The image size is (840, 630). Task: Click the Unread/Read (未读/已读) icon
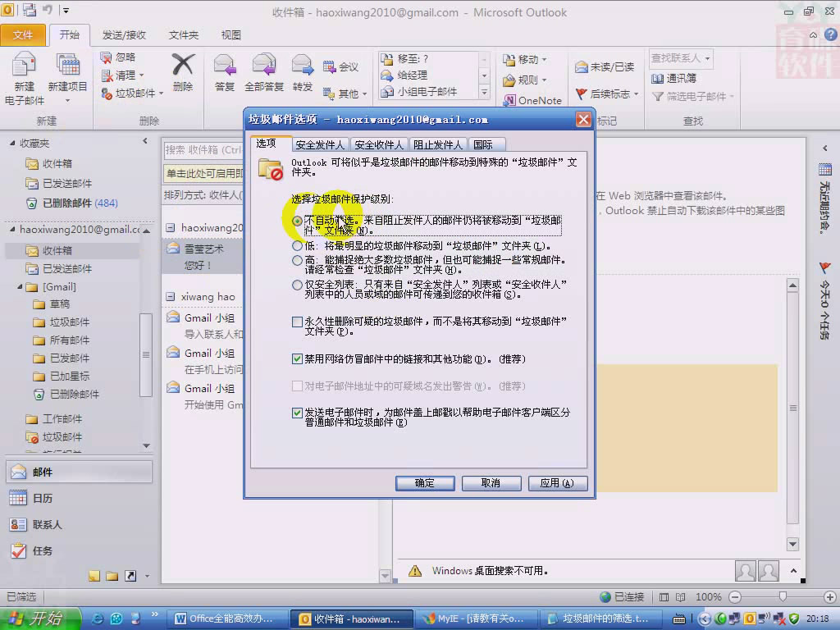coord(582,67)
